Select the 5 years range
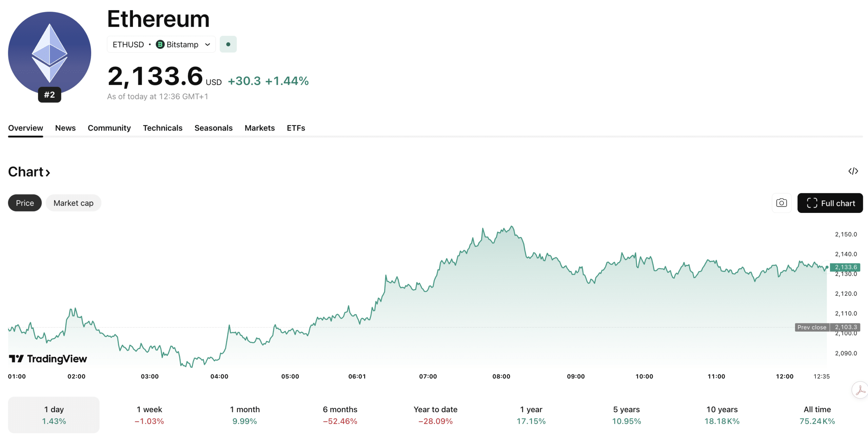The width and height of the screenshot is (868, 440). 627,415
